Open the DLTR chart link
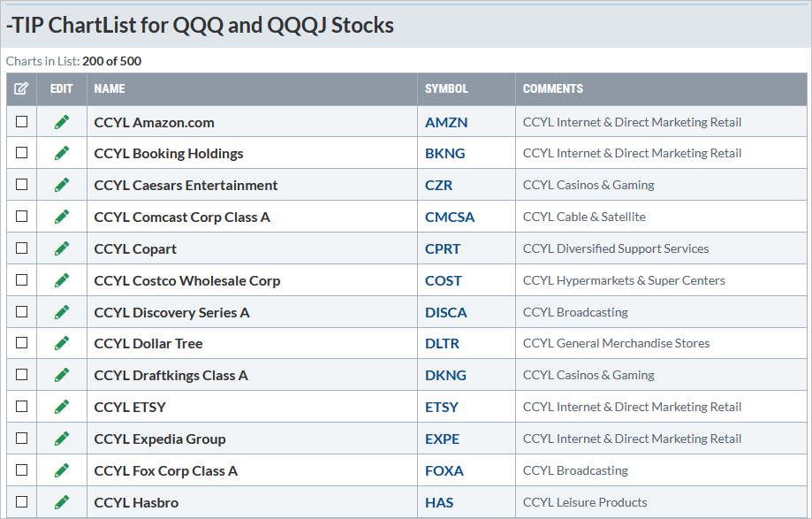 tap(443, 344)
